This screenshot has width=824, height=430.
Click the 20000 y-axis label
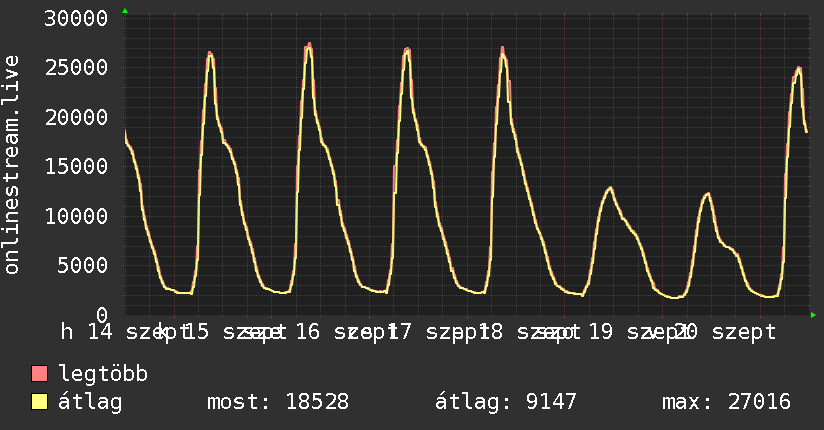76,117
